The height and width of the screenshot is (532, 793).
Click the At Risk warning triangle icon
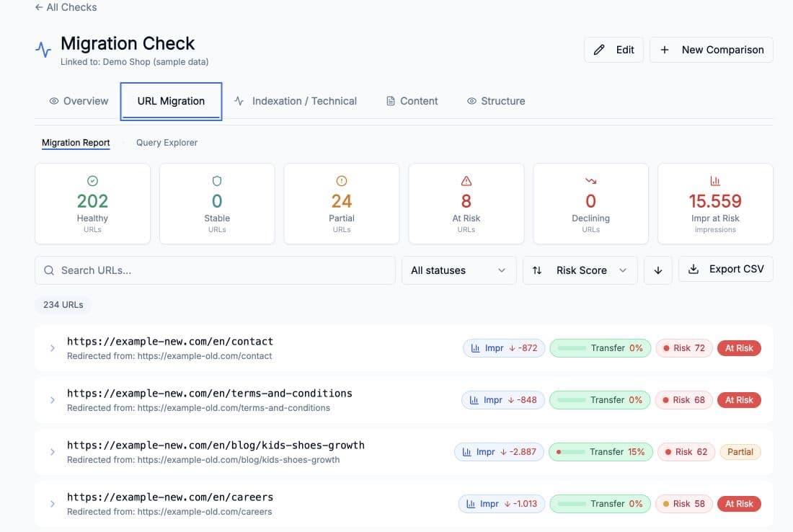click(466, 180)
